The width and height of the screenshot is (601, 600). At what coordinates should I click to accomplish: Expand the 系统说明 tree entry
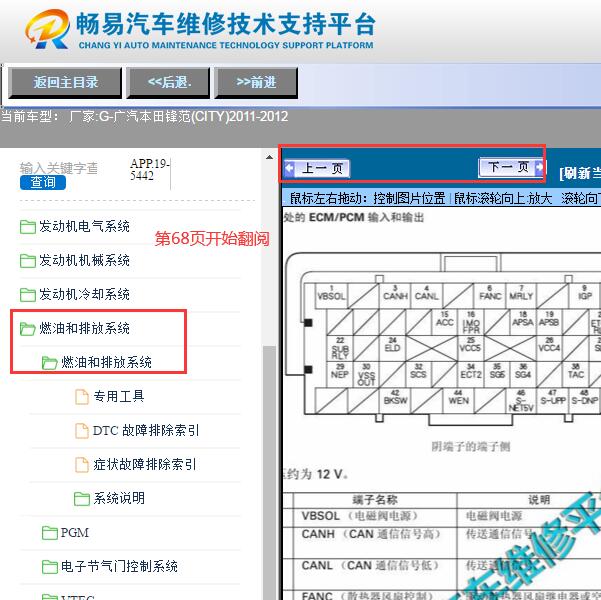tap(119, 498)
